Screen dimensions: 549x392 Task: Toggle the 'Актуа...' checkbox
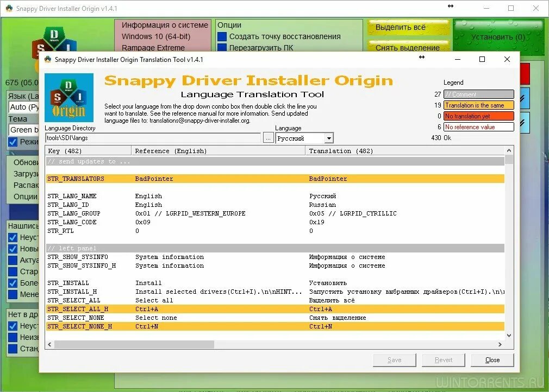click(x=13, y=260)
